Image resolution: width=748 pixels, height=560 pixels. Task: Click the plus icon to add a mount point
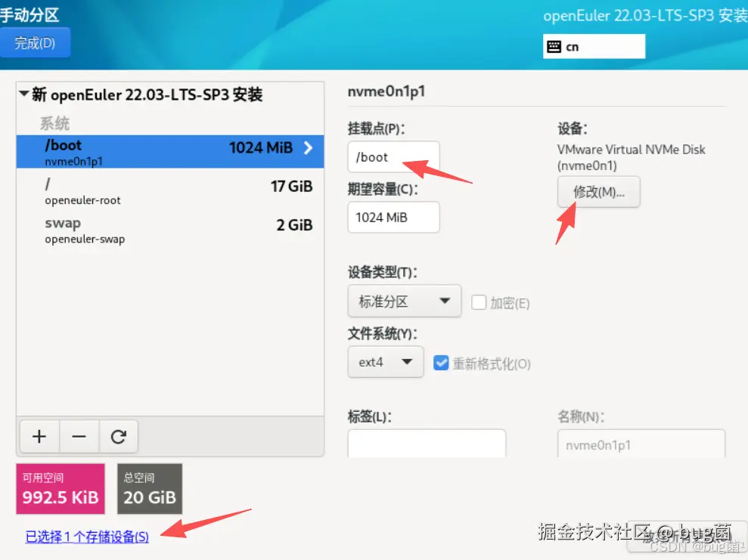[39, 436]
